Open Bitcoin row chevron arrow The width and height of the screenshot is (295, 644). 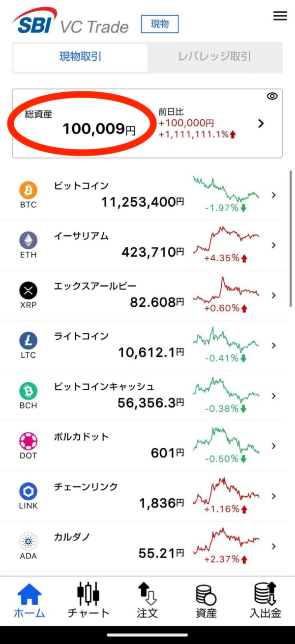click(x=274, y=195)
